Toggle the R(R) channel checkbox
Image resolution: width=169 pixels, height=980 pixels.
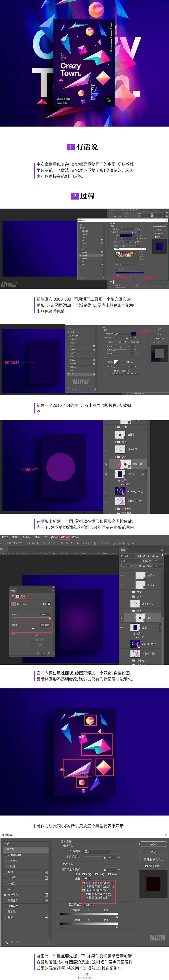[83, 874]
